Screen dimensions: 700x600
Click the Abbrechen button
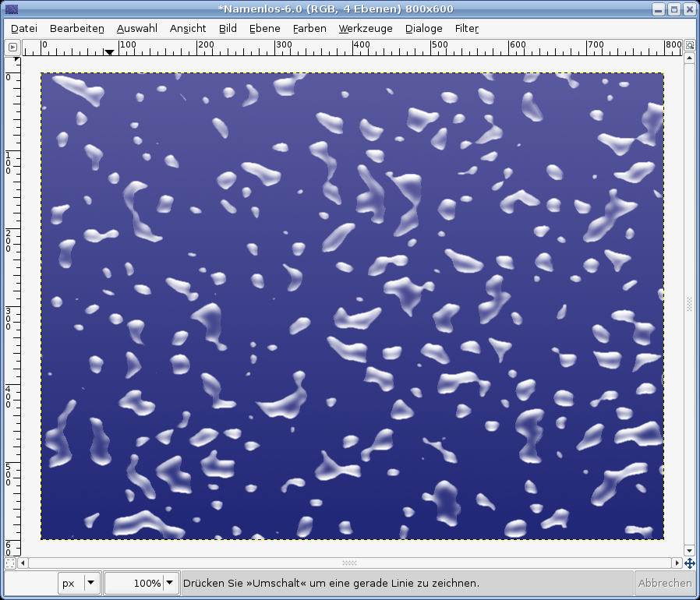coord(665,583)
